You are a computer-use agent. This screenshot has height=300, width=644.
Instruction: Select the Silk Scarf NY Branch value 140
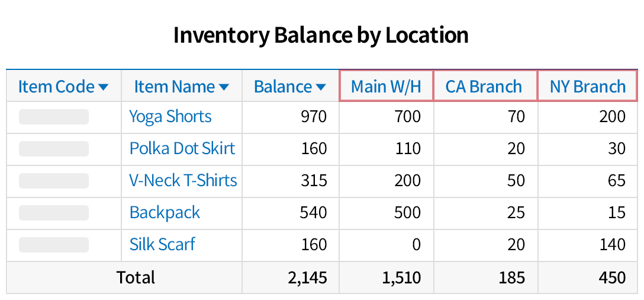[611, 244]
